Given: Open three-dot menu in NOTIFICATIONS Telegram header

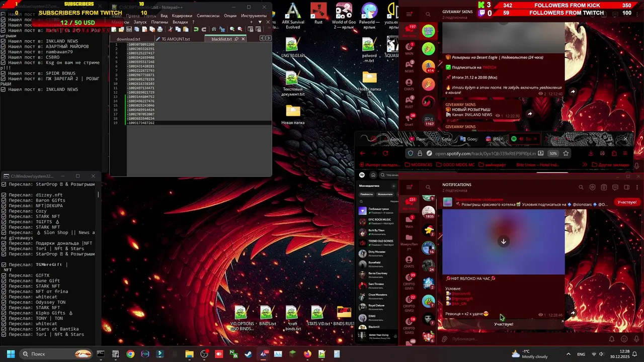Looking at the screenshot, I should [x=636, y=188].
